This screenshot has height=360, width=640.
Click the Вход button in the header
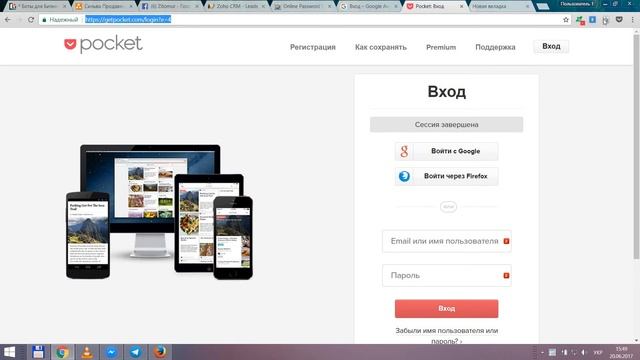click(x=551, y=47)
